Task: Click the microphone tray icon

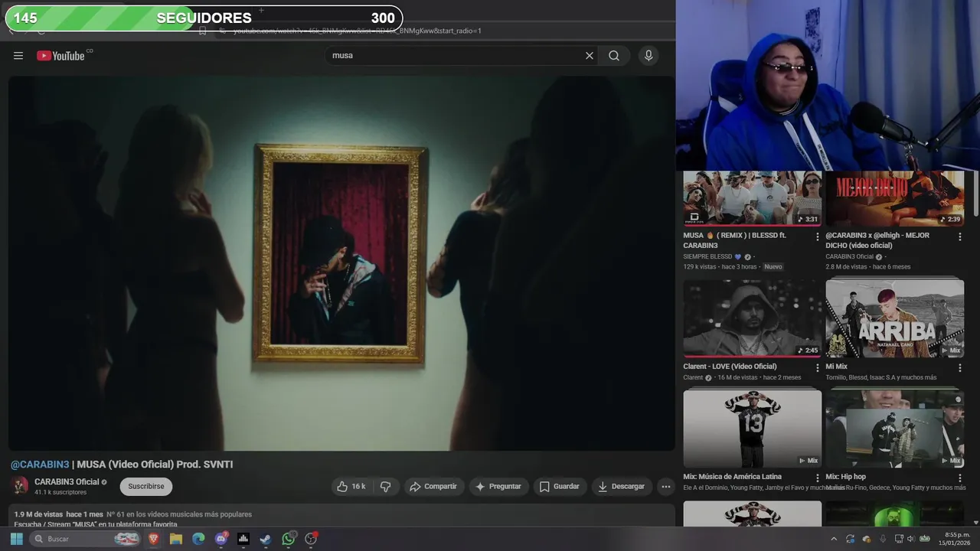Action: click(883, 539)
